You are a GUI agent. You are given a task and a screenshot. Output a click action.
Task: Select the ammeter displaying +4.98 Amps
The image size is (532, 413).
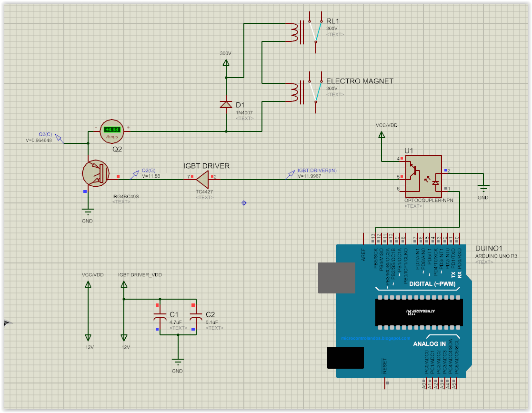pos(111,131)
